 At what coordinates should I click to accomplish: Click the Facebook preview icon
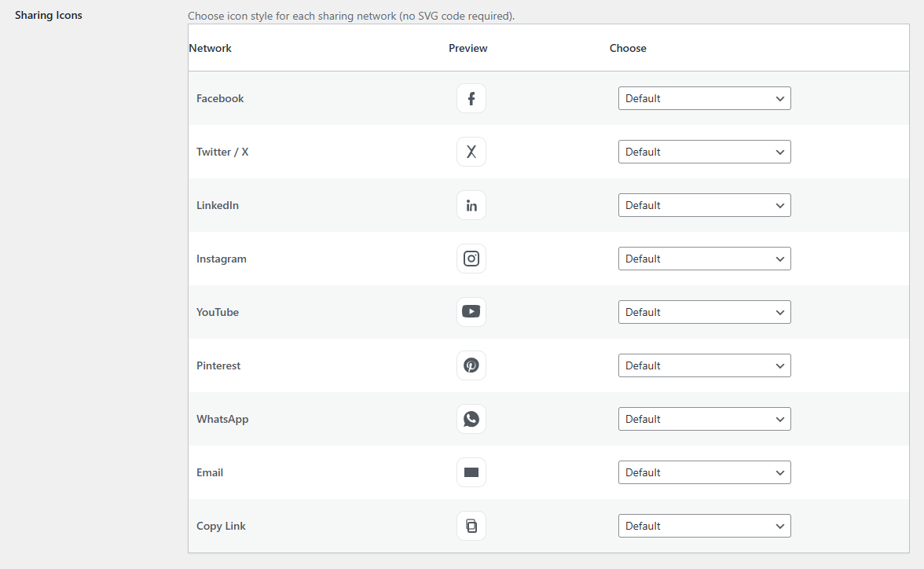(471, 98)
